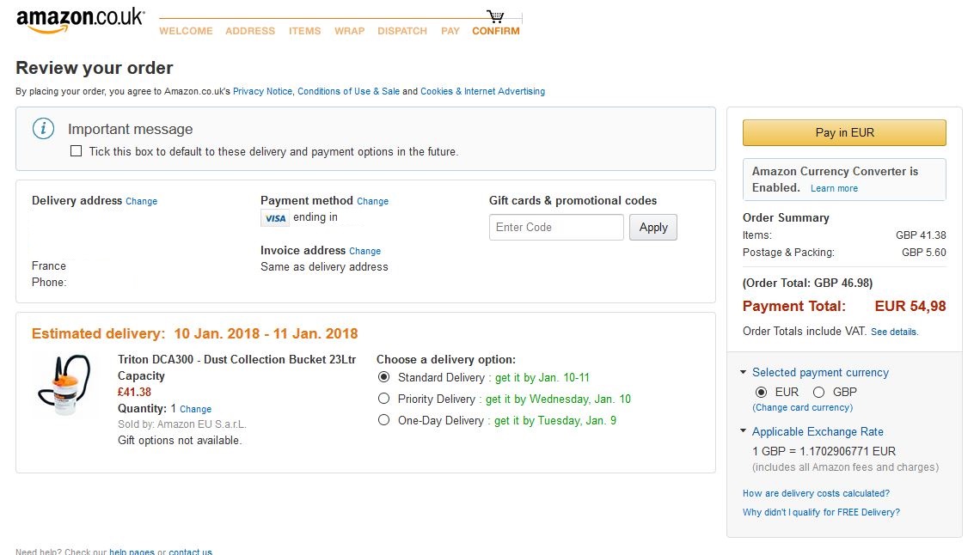
Task: Change the item quantity
Action: tap(195, 409)
